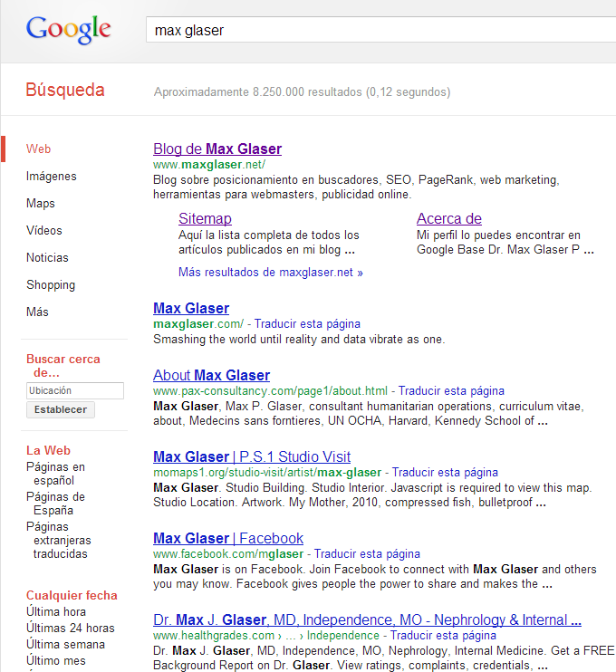Screen dimensions: 616x672
Task: Filter results to Últimas 24 horas
Action: pos(71,628)
